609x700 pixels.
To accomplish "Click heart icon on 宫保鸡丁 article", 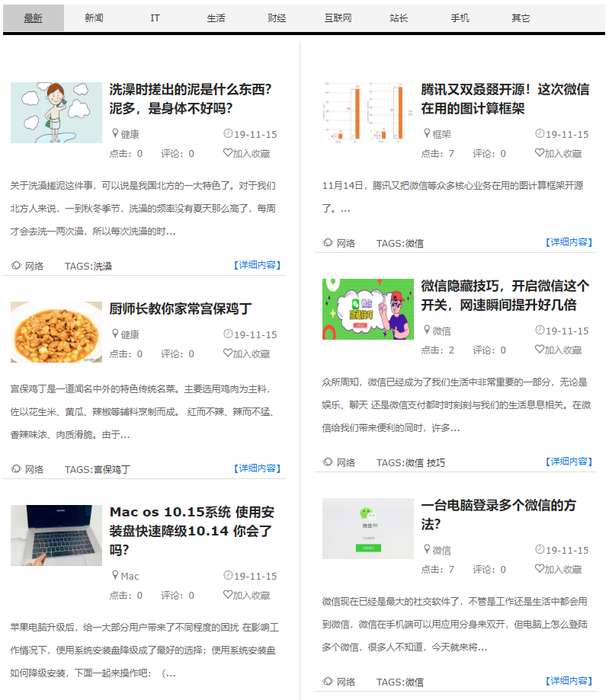I will [227, 353].
